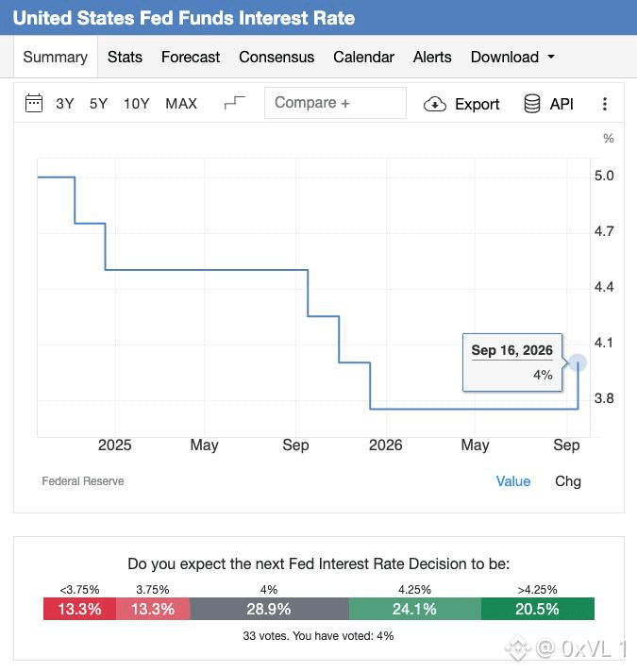Click the Export cloud icon

(435, 104)
